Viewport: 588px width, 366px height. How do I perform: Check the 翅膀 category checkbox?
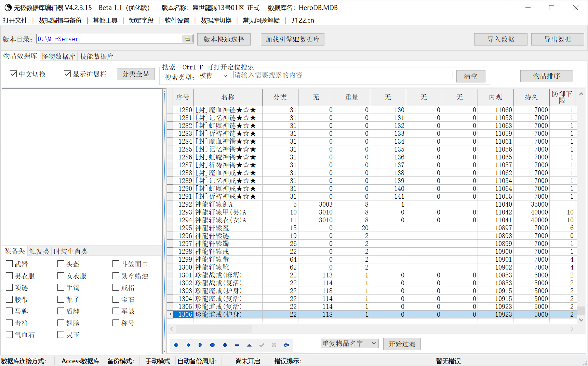61,323
